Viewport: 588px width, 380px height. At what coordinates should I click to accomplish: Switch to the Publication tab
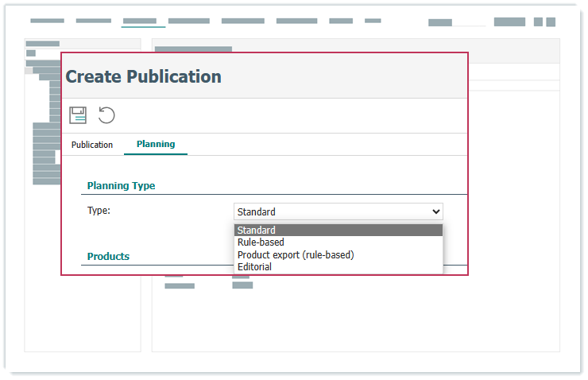coord(92,145)
